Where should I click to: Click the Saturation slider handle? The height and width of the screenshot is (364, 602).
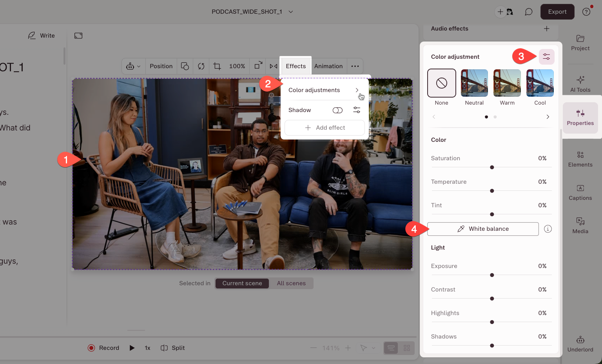pos(492,167)
